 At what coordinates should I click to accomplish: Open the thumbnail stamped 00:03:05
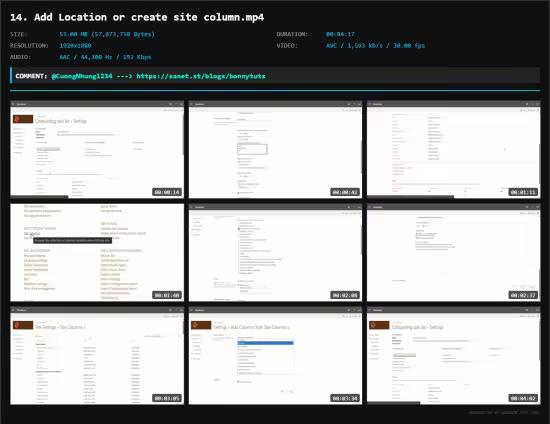(x=97, y=356)
